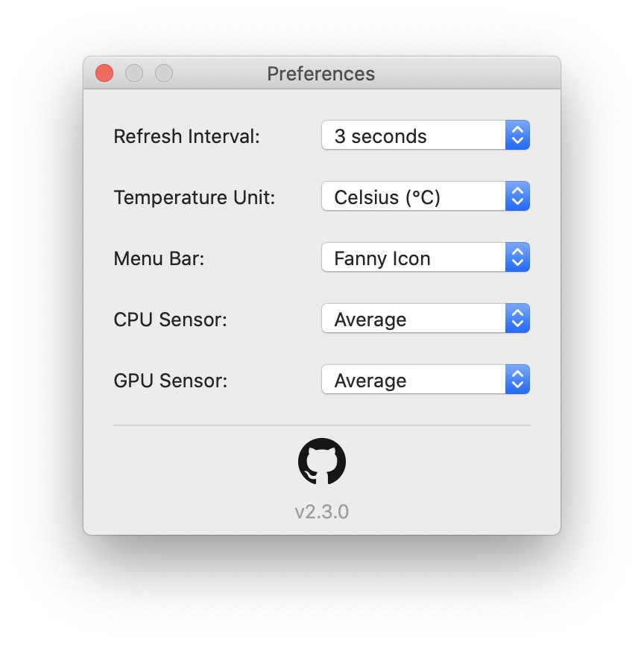Click the blue arrows of the GPU Sensor selector
644x645 pixels.
point(518,381)
